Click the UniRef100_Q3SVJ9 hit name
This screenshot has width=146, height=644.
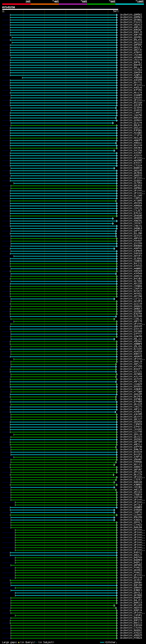tap(131, 329)
